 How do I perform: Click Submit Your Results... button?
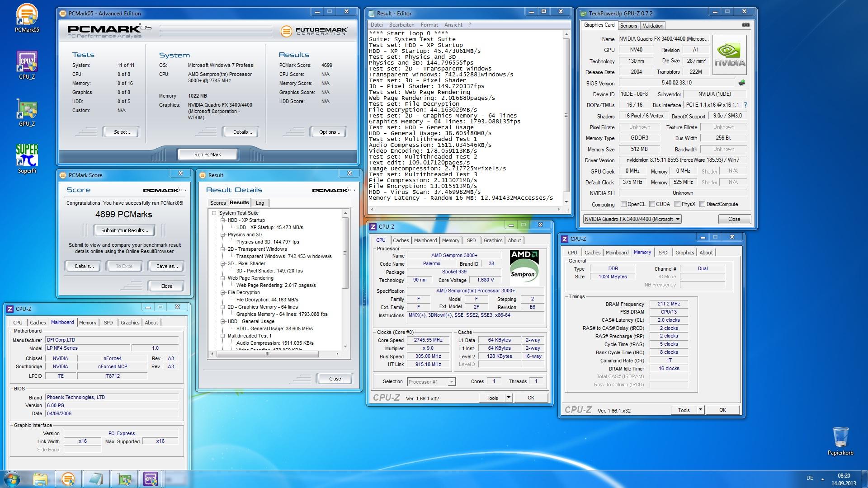(x=124, y=230)
